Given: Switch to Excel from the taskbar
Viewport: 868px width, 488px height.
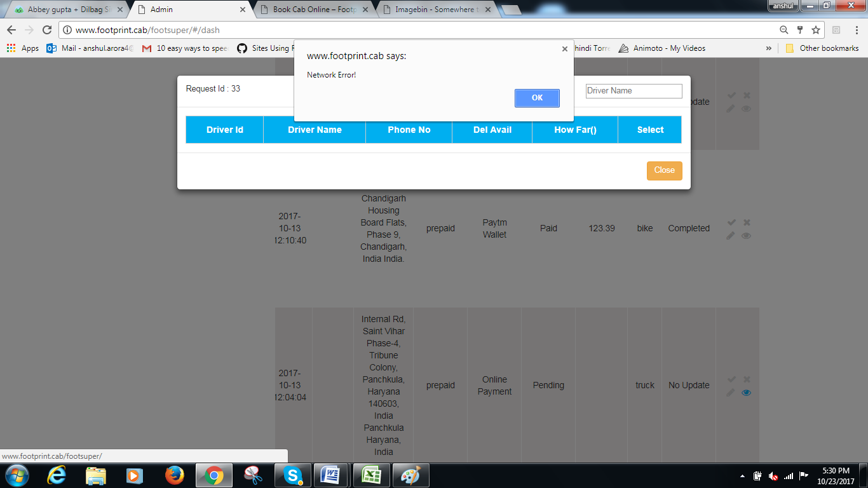Looking at the screenshot, I should (372, 475).
